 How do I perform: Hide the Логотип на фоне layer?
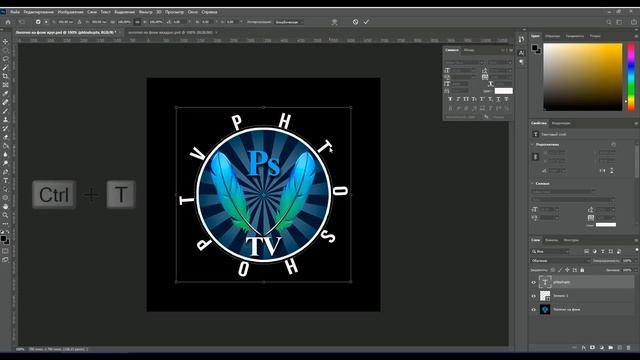(x=533, y=309)
